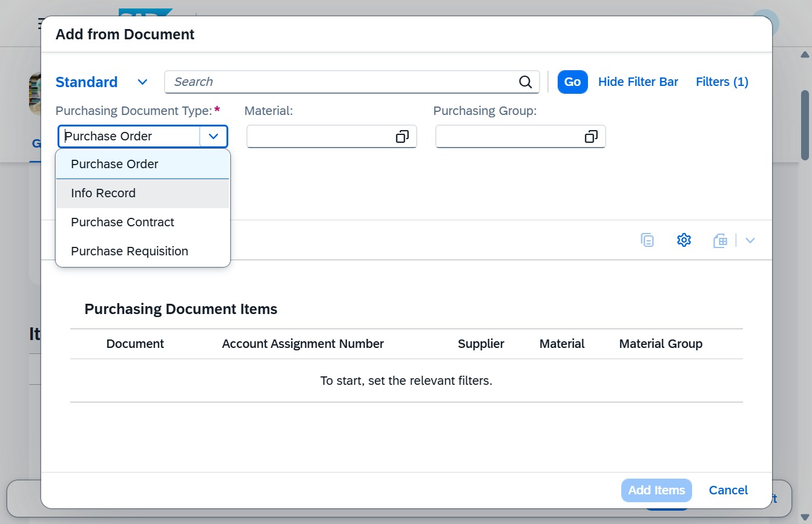Click the export to spreadsheet icon
Image resolution: width=812 pixels, height=524 pixels.
[720, 240]
